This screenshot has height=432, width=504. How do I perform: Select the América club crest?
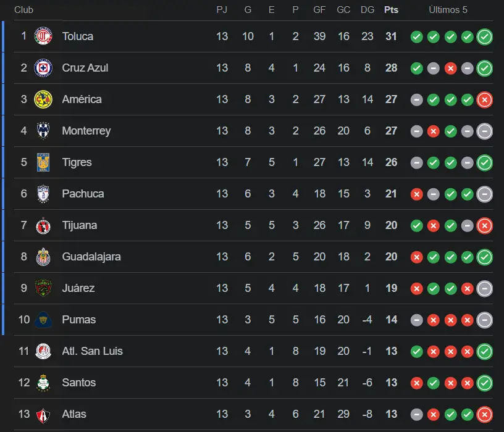point(43,99)
